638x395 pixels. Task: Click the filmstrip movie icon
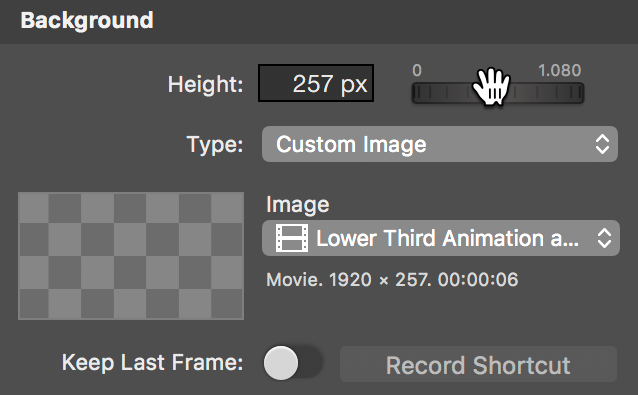point(292,238)
